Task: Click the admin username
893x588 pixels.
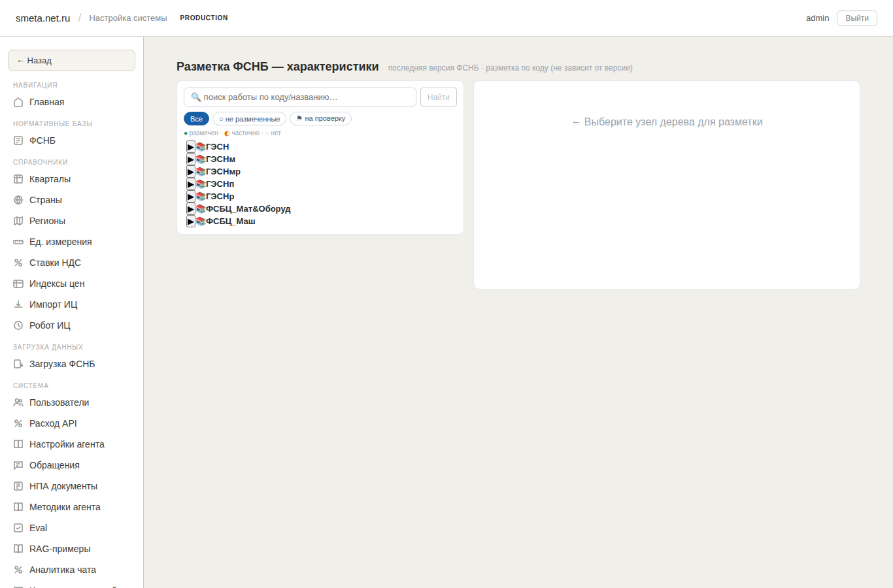Action: (x=817, y=18)
